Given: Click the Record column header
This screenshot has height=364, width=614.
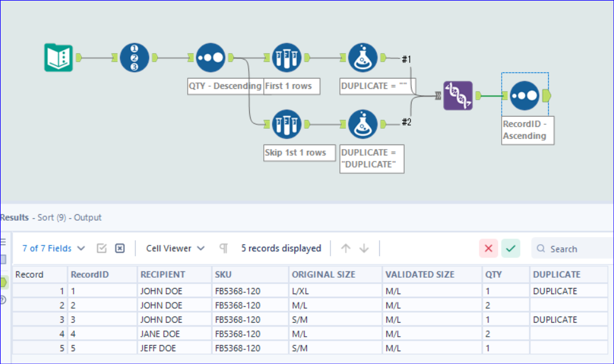Looking at the screenshot, I should point(40,275).
